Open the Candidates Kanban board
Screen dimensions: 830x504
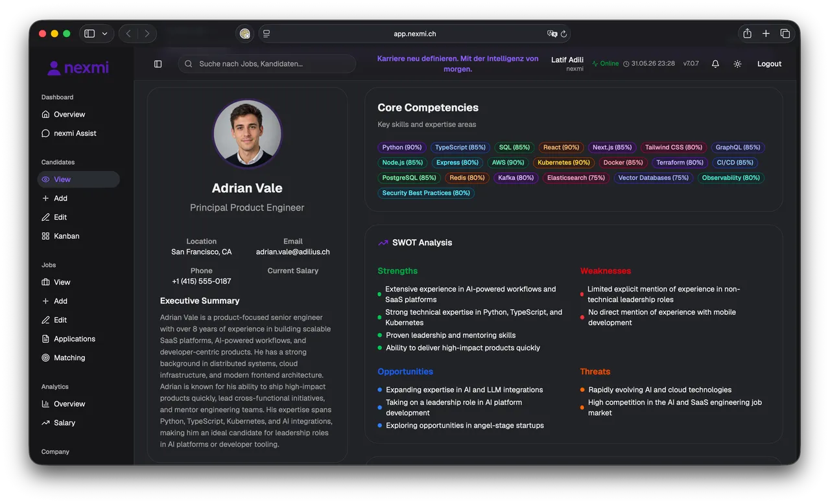78,236
